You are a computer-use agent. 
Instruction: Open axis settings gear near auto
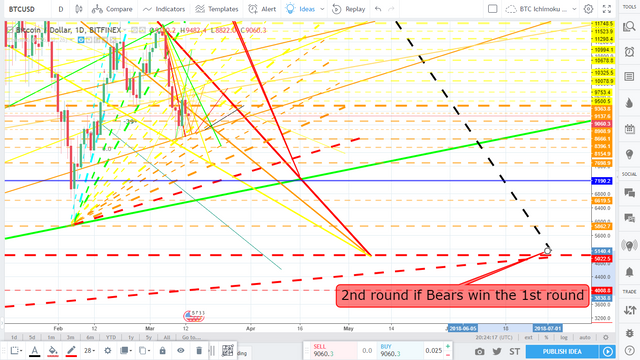click(606, 337)
